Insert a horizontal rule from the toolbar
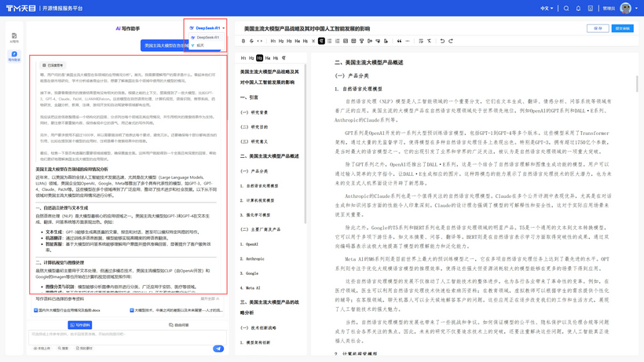644x362 pixels. (x=408, y=41)
